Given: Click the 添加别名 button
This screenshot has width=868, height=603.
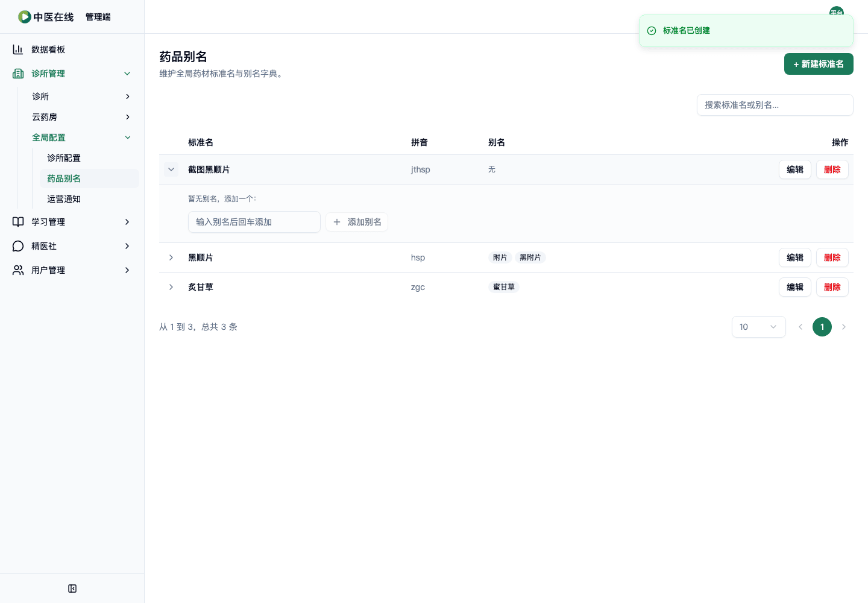Looking at the screenshot, I should coord(357,222).
